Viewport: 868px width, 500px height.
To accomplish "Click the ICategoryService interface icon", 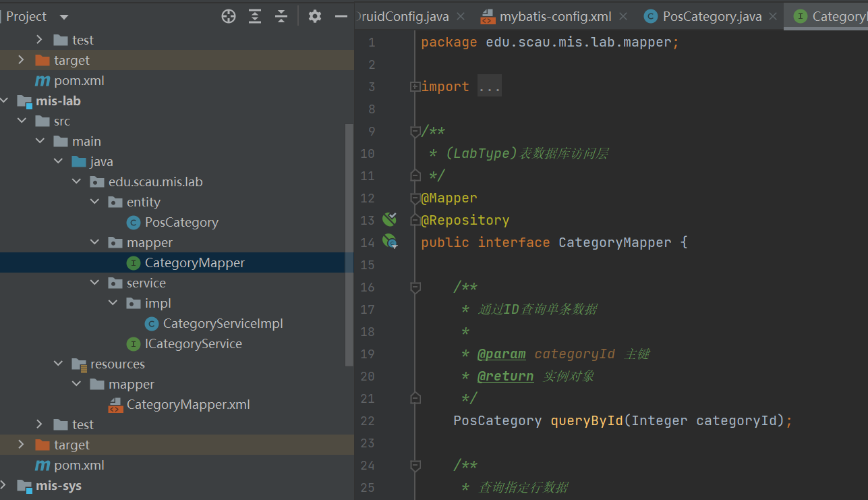I will pyautogui.click(x=134, y=343).
